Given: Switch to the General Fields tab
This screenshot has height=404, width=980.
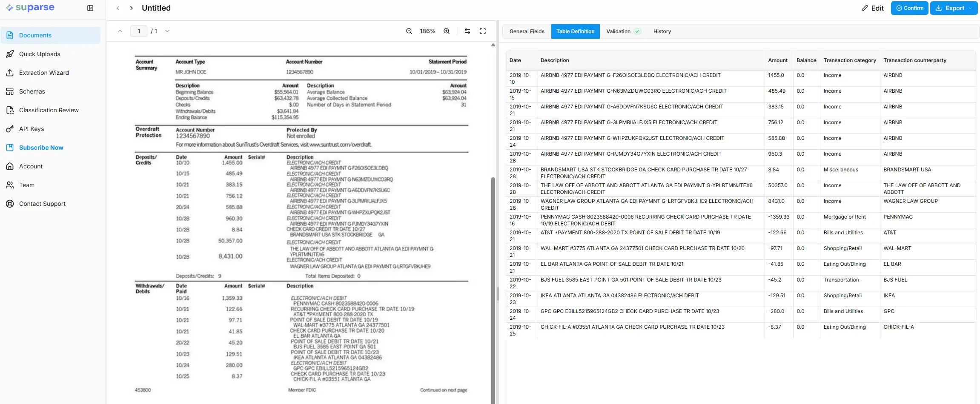Looking at the screenshot, I should (527, 31).
